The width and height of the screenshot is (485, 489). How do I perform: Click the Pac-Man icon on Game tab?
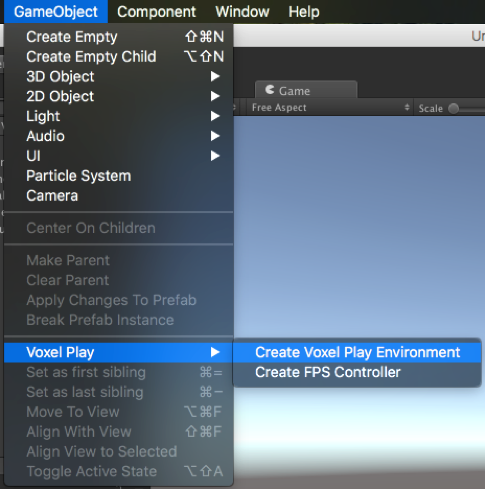click(270, 90)
